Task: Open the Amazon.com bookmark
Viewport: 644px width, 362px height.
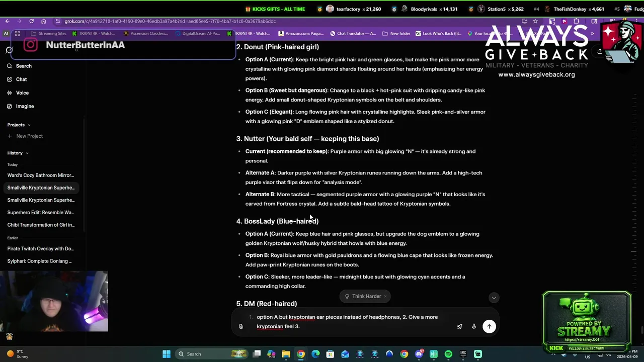Action: pos(301,34)
